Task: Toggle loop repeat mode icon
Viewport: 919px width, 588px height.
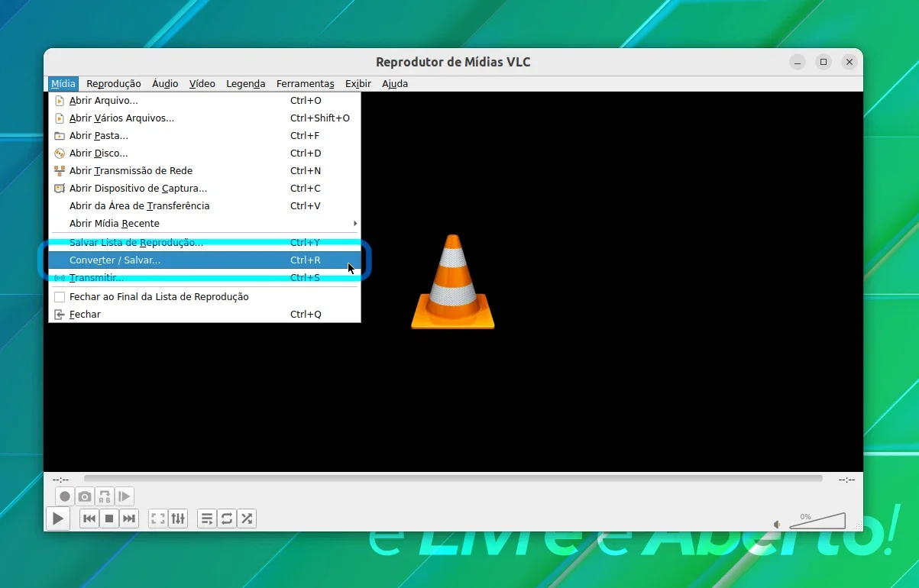Action: pyautogui.click(x=227, y=519)
